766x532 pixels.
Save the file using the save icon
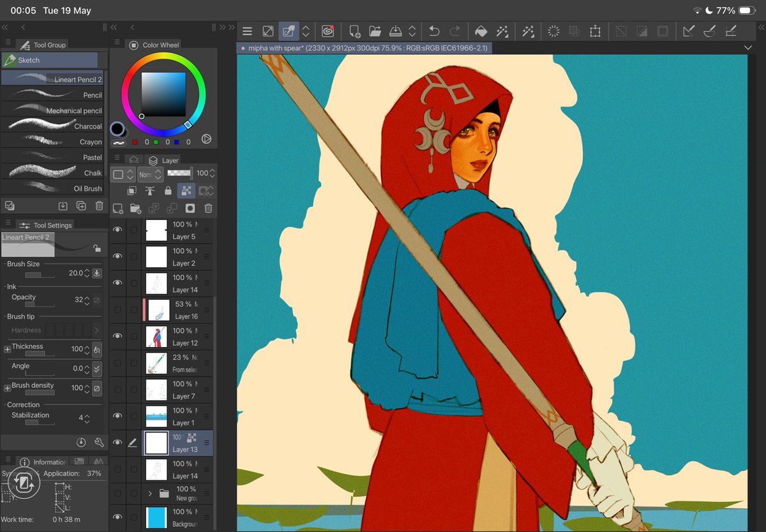[x=395, y=31]
